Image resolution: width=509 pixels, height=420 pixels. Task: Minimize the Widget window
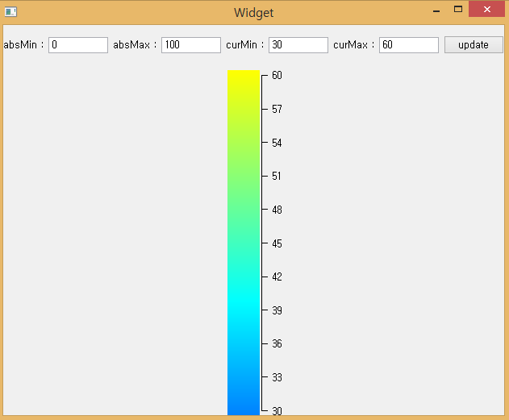click(436, 10)
